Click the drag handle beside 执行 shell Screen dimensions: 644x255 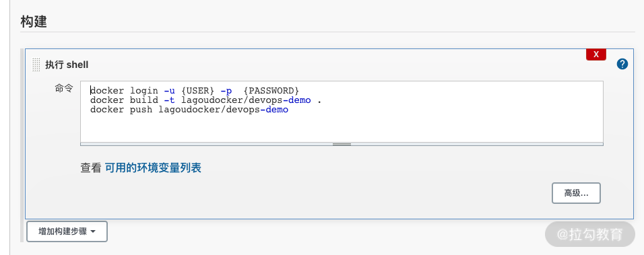click(x=36, y=65)
